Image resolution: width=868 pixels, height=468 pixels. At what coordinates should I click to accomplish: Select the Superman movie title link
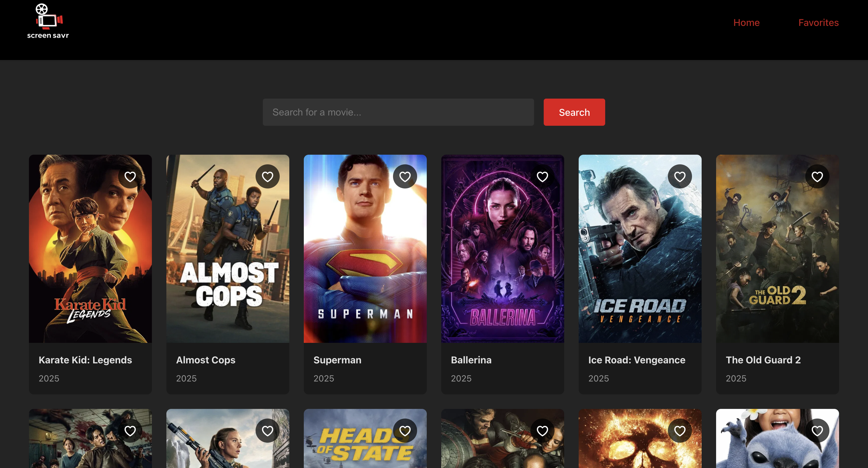click(337, 360)
